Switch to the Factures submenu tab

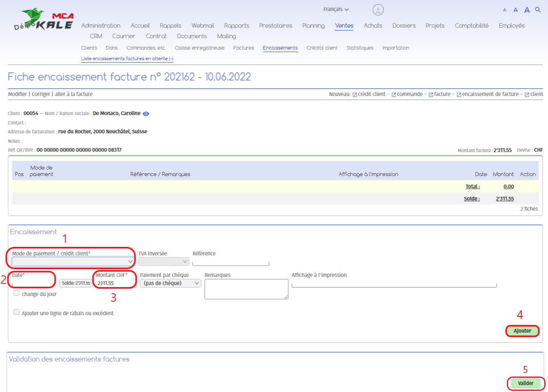tap(243, 48)
